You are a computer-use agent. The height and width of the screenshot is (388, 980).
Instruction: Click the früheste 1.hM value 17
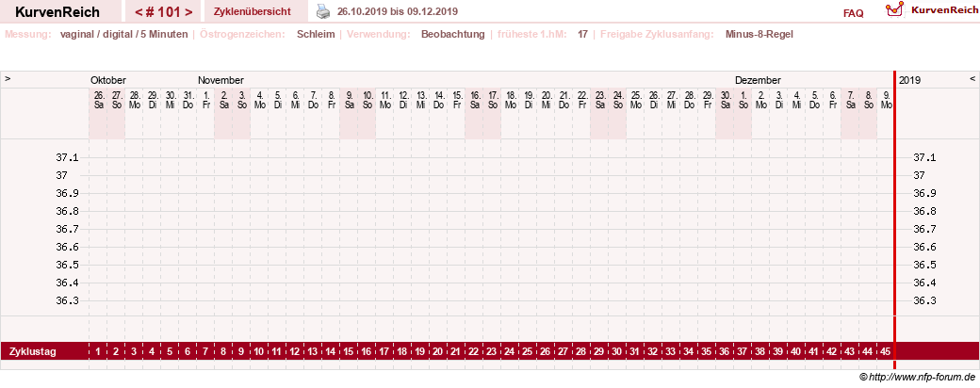(582, 34)
